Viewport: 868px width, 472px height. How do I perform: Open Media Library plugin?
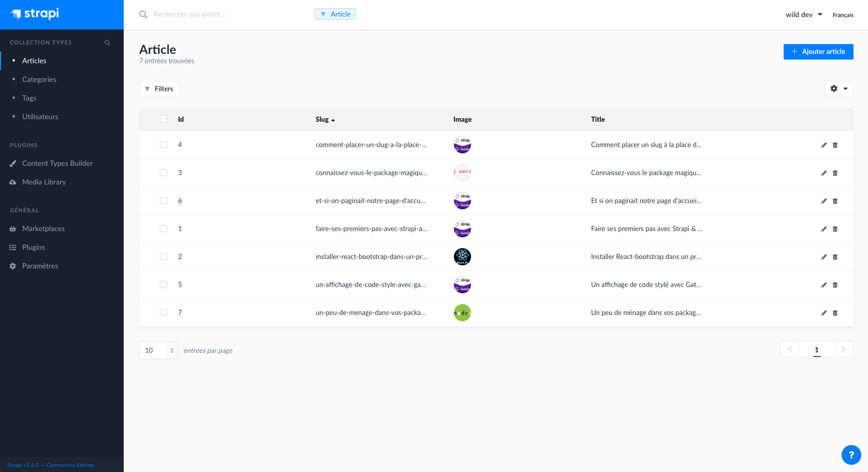tap(44, 182)
